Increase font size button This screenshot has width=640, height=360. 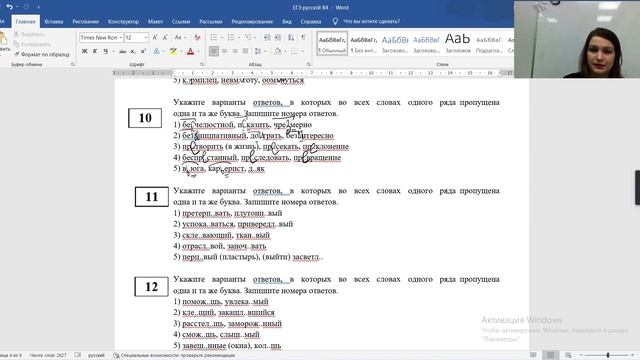(155, 38)
